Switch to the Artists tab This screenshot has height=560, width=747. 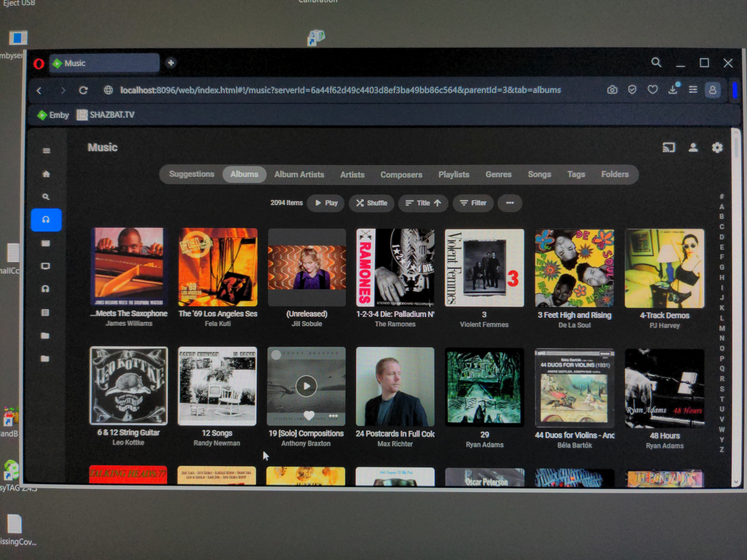tap(352, 175)
